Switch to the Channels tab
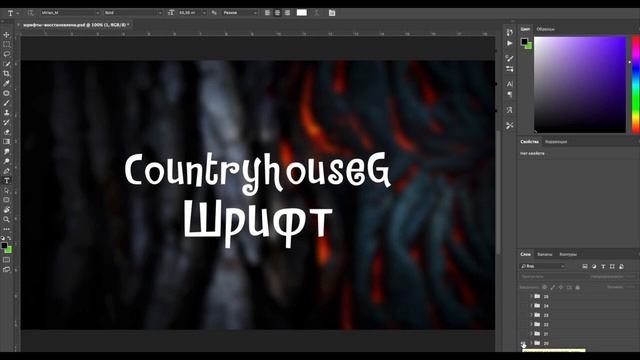Viewport: 640px width, 360px height. coord(544,254)
